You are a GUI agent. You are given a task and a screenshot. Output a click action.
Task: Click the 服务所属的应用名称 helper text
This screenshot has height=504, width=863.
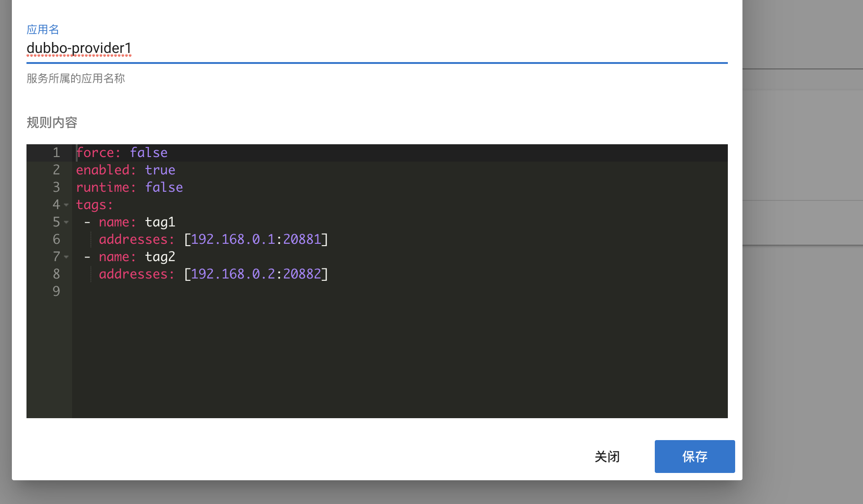(x=76, y=79)
